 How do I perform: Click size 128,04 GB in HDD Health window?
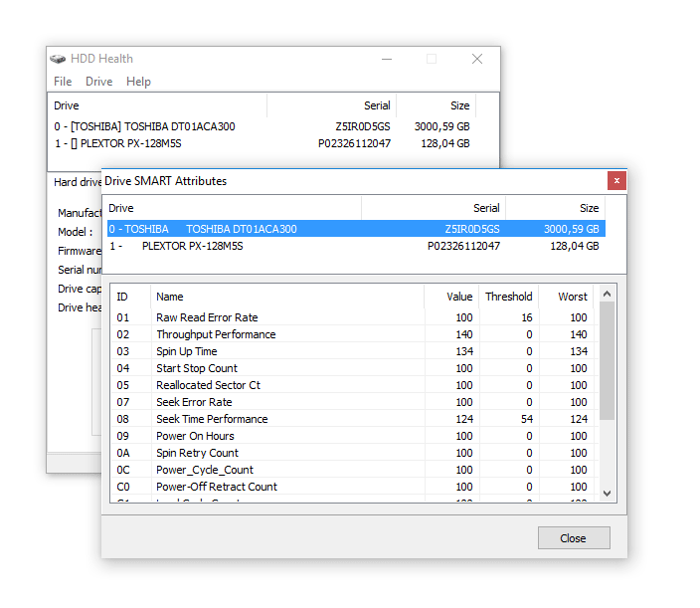tap(445, 143)
